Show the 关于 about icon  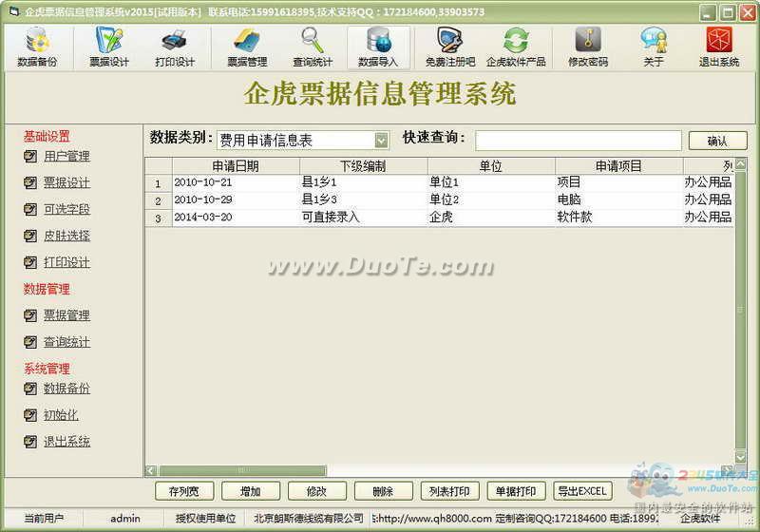654,47
